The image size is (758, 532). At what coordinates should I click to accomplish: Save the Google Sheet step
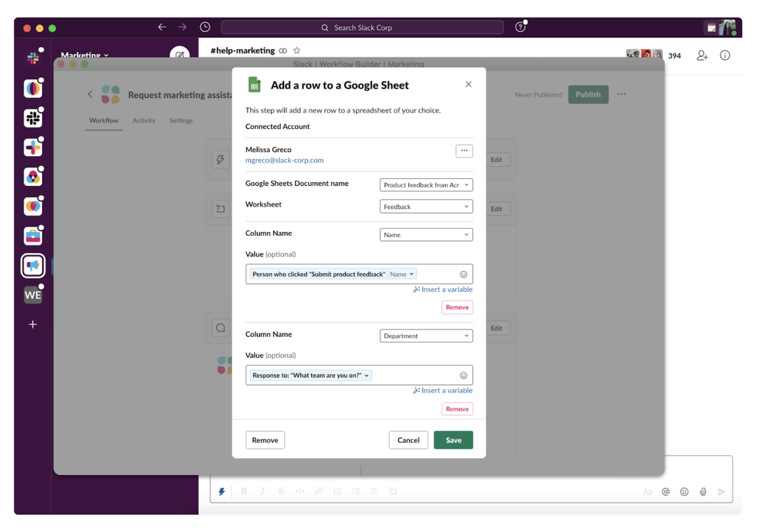coord(453,439)
